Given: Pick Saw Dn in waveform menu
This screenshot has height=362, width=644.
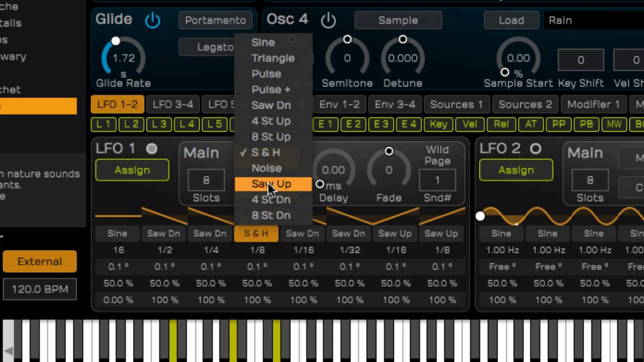Looking at the screenshot, I should pos(273,105).
